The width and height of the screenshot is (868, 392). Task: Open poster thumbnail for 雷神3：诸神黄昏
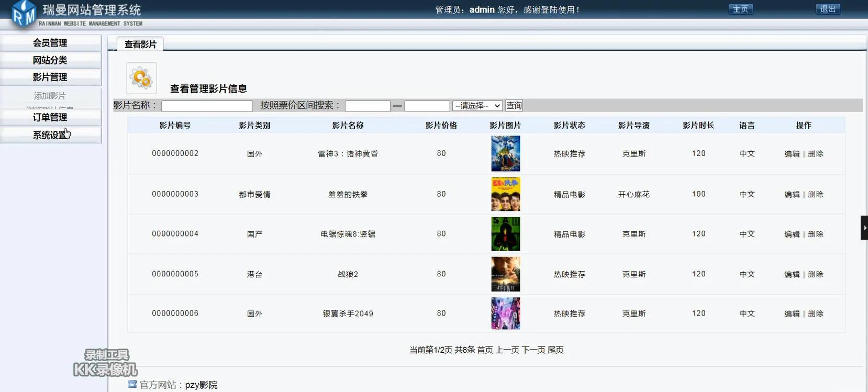pos(506,153)
